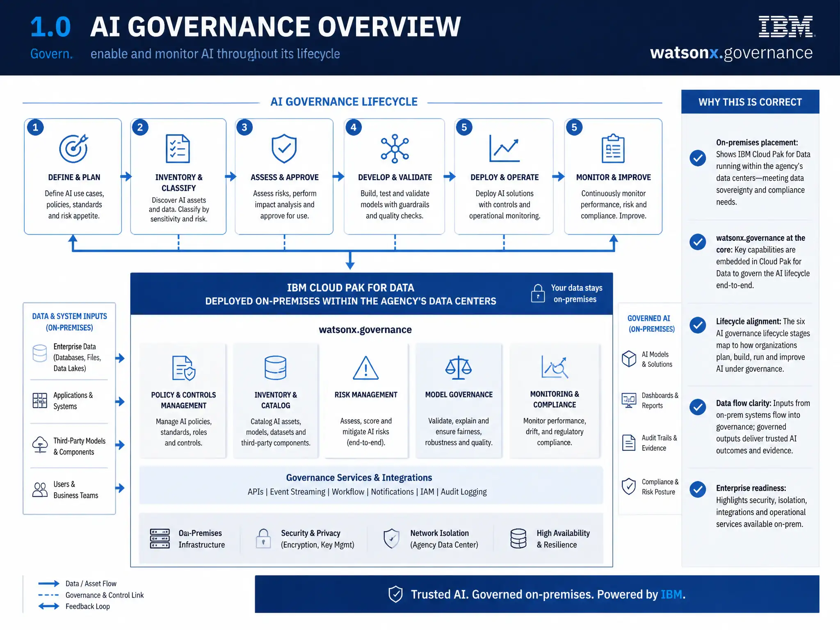Image resolution: width=840 pixels, height=630 pixels.
Task: Select the Monitor & Improve stage title
Action: (613, 177)
